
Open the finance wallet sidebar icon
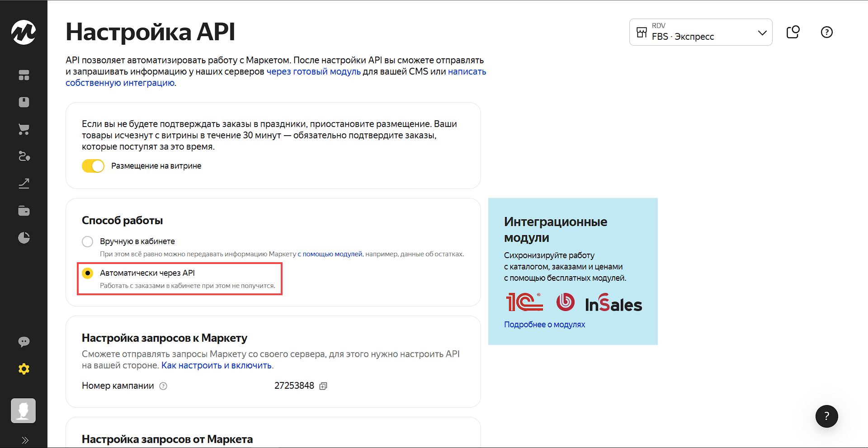24,211
